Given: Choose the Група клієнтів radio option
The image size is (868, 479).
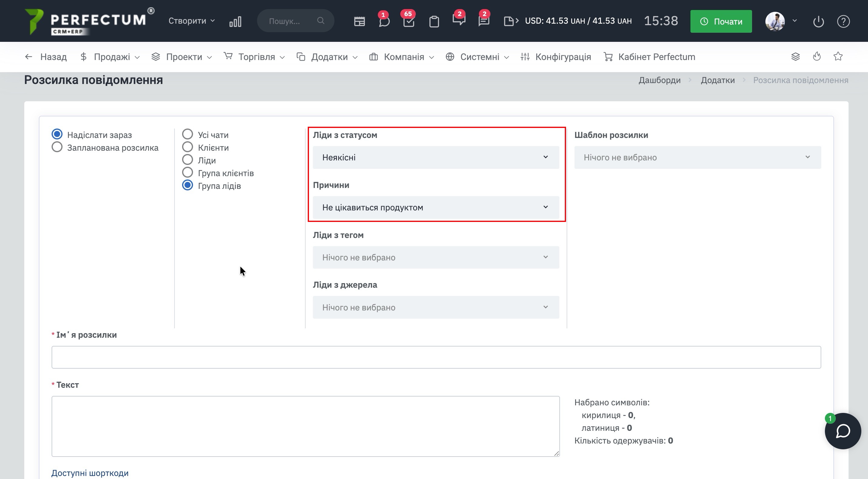Looking at the screenshot, I should [187, 173].
